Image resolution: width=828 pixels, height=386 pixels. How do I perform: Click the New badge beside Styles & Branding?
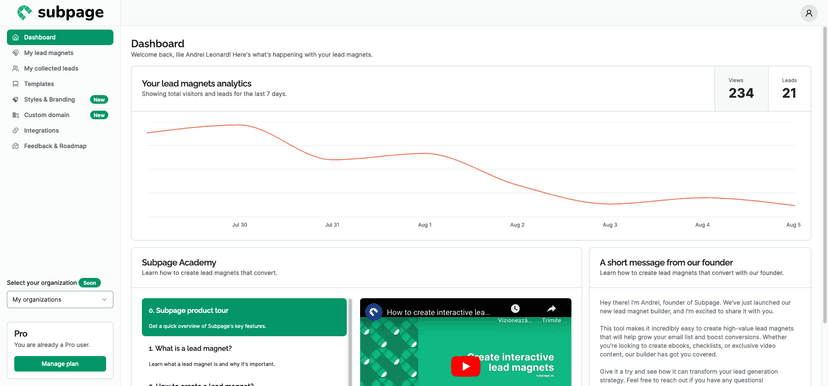point(99,99)
